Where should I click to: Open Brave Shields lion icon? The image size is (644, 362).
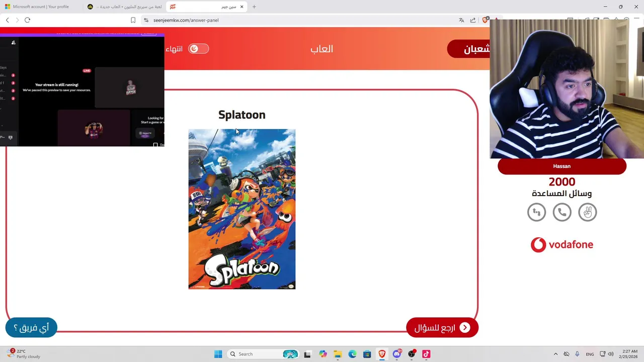coord(485,20)
